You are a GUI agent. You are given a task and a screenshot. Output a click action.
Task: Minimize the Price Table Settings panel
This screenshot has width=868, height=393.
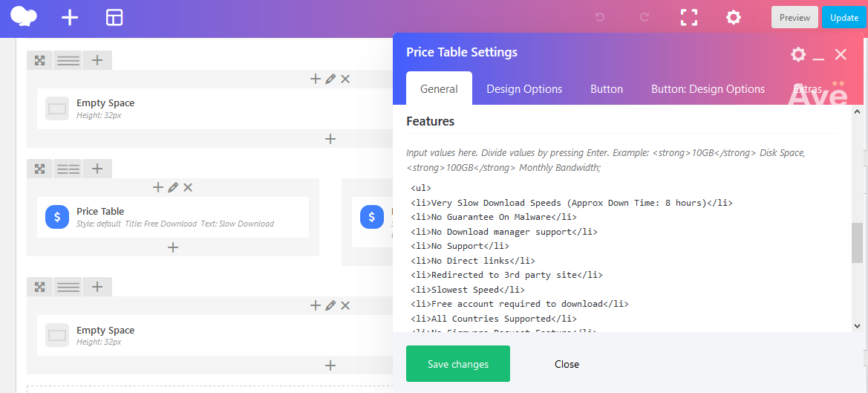[x=819, y=58]
